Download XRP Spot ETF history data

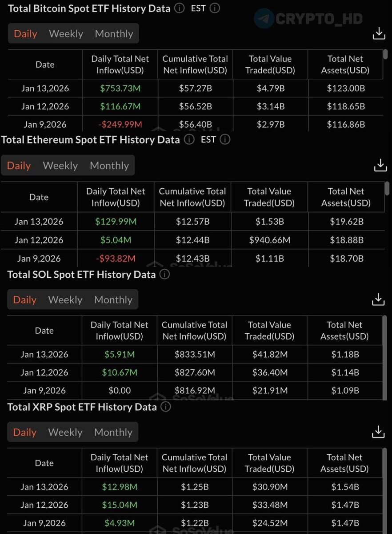(x=378, y=432)
